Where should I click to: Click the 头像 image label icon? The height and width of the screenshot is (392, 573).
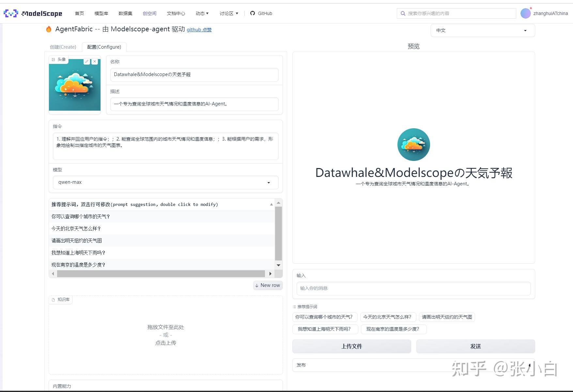point(54,59)
